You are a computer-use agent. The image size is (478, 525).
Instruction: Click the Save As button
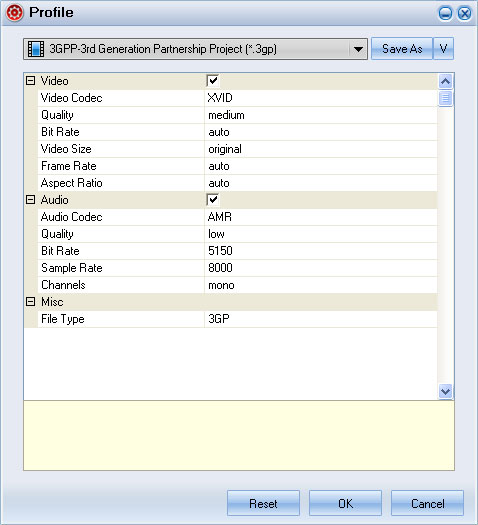402,49
